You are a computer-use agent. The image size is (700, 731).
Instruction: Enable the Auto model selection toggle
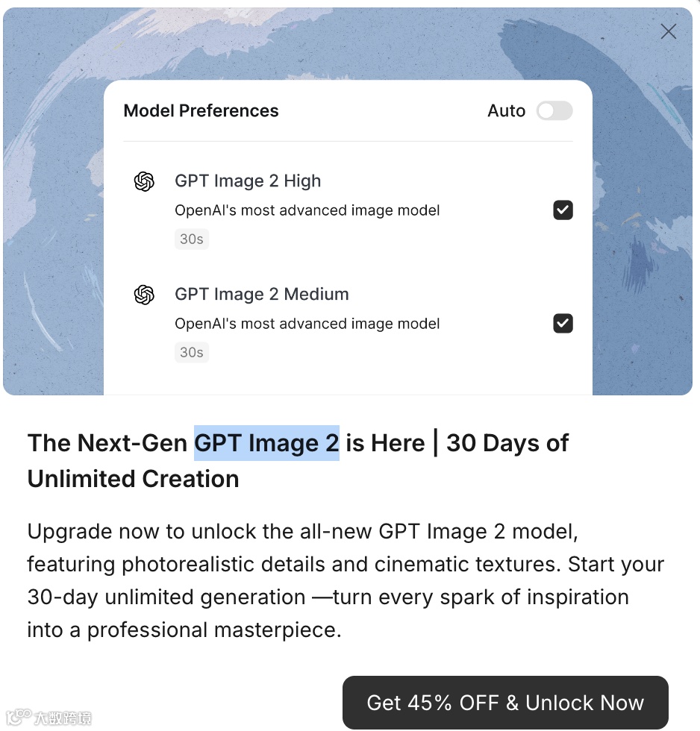coord(554,110)
